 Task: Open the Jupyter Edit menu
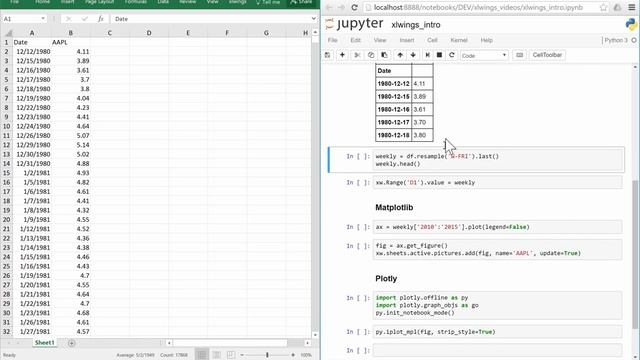coord(356,40)
